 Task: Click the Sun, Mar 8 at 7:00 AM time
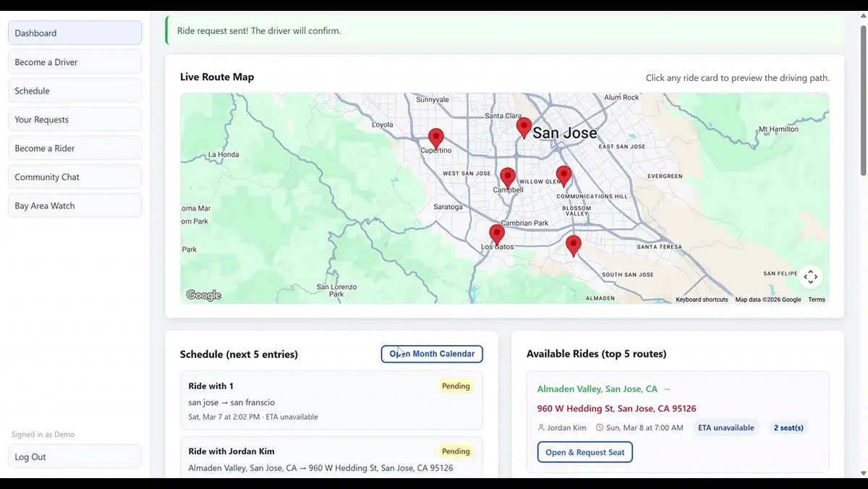(644, 428)
